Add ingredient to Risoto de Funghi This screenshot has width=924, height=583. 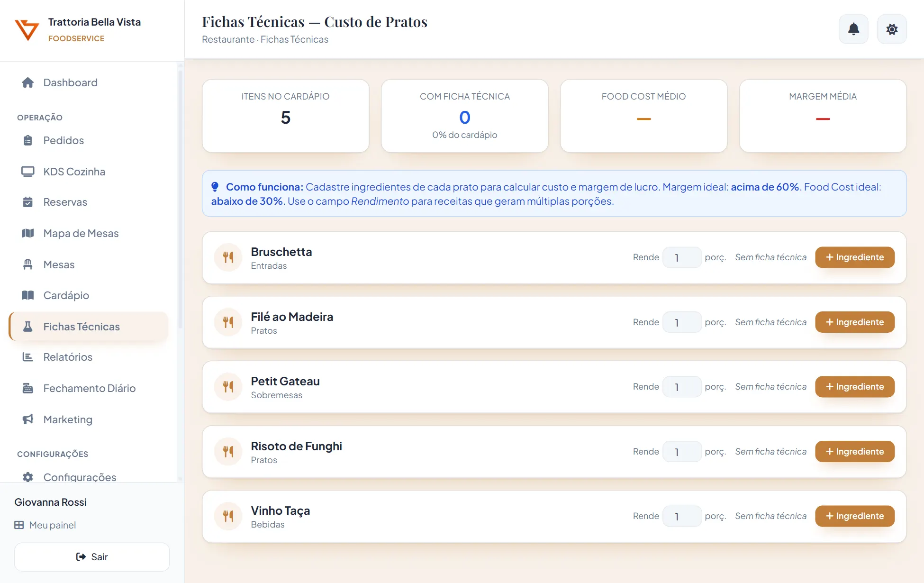pyautogui.click(x=855, y=452)
